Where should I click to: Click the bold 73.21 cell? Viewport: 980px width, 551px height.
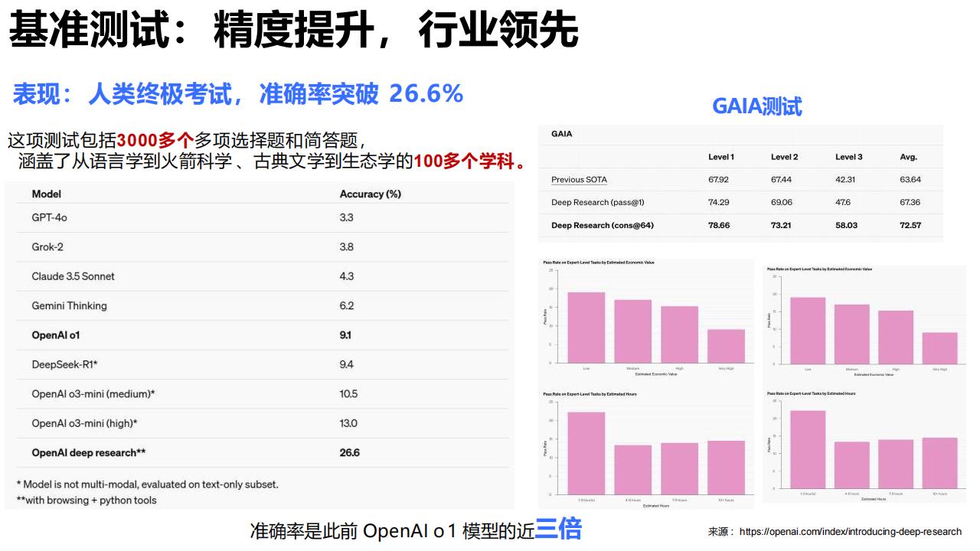tap(782, 226)
